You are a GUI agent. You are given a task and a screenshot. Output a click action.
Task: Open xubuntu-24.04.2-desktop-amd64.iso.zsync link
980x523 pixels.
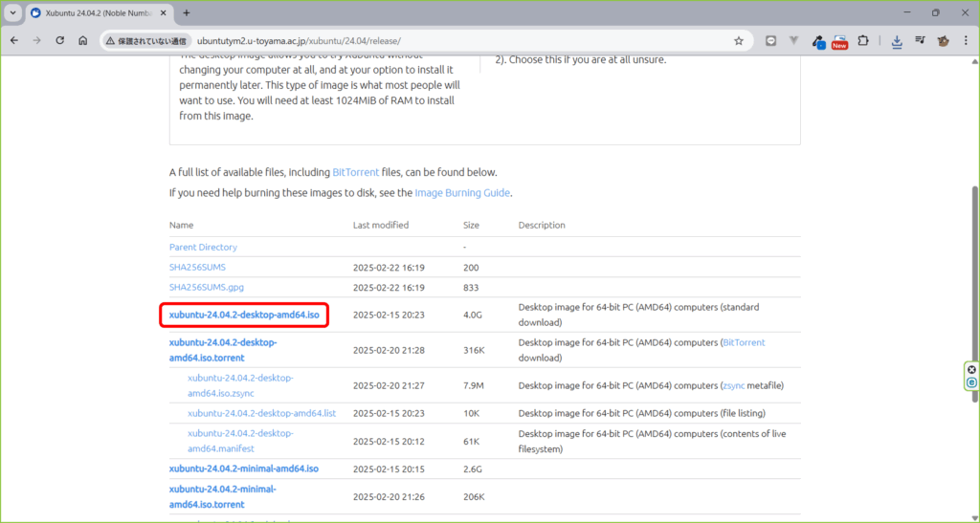(240, 385)
